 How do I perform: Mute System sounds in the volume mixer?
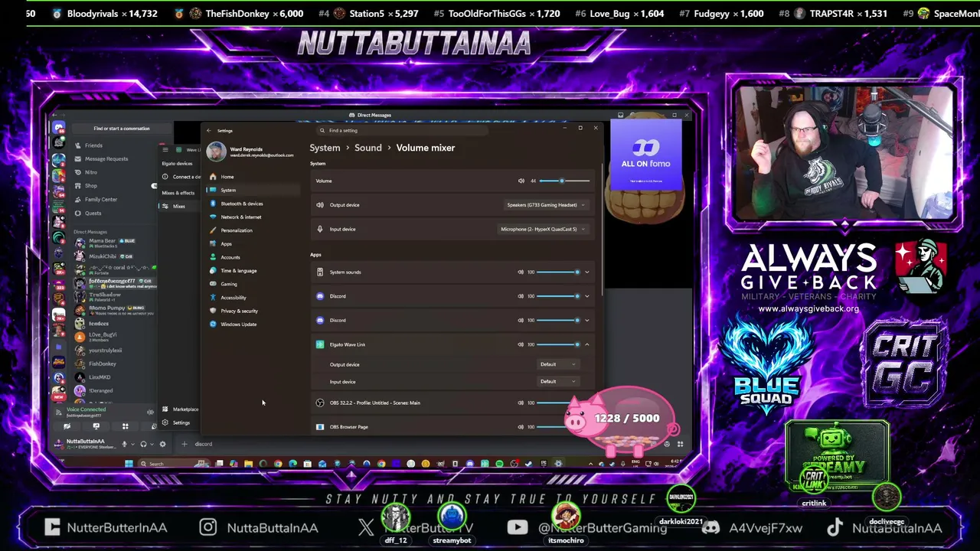521,272
